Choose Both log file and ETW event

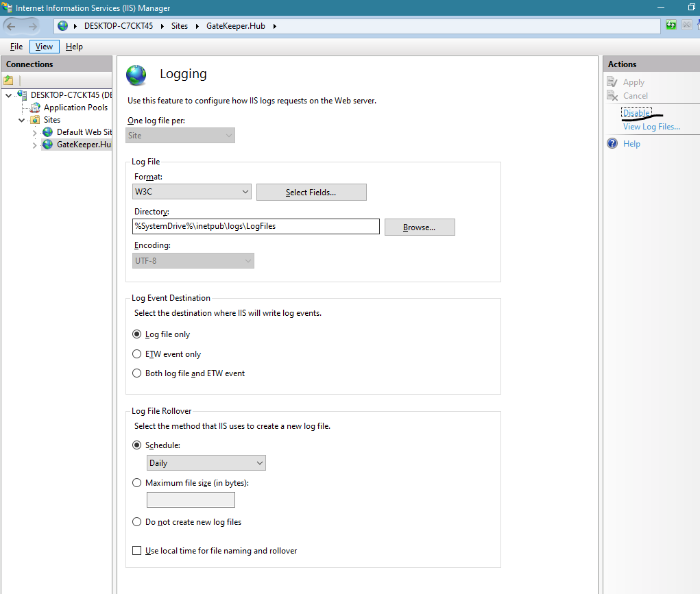click(x=136, y=373)
